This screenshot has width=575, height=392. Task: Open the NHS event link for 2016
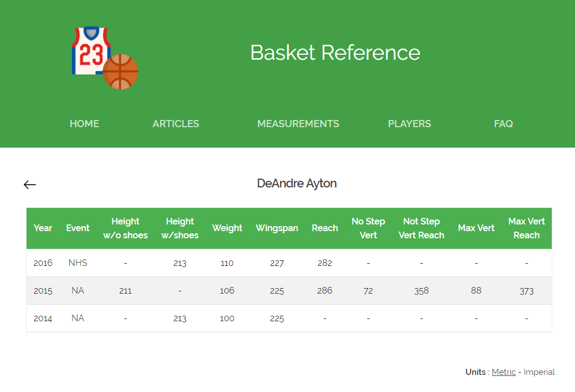[77, 263]
